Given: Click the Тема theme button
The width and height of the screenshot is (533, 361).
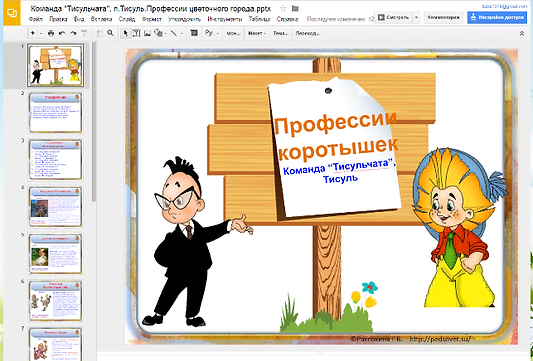Looking at the screenshot, I should pos(281,33).
